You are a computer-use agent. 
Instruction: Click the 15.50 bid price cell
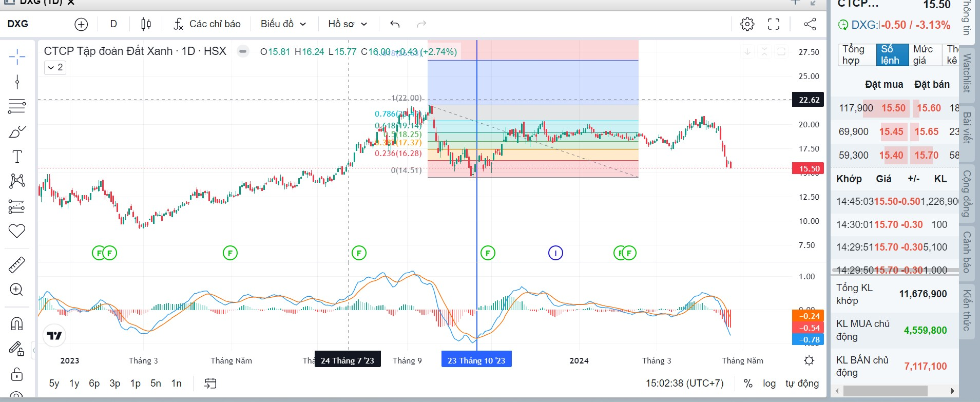pos(893,108)
